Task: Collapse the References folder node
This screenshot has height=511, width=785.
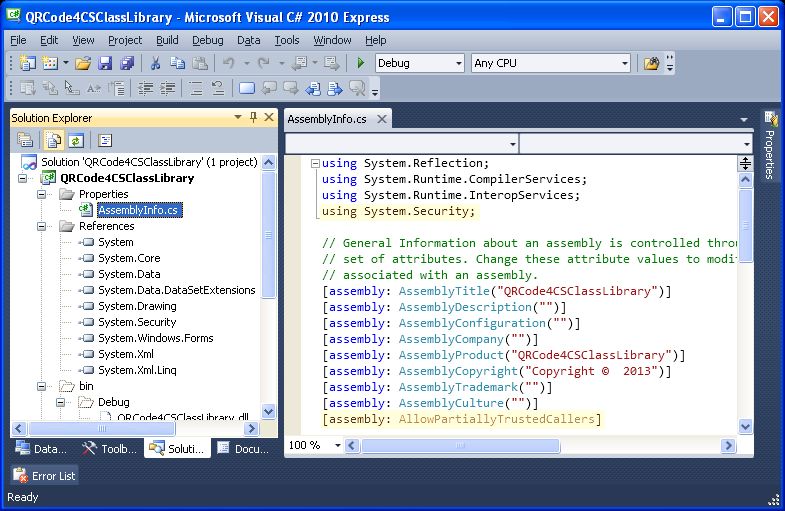Action: click(x=43, y=226)
